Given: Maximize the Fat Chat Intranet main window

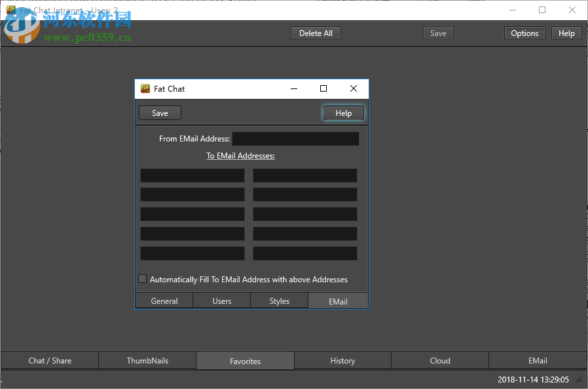Looking at the screenshot, I should (542, 10).
